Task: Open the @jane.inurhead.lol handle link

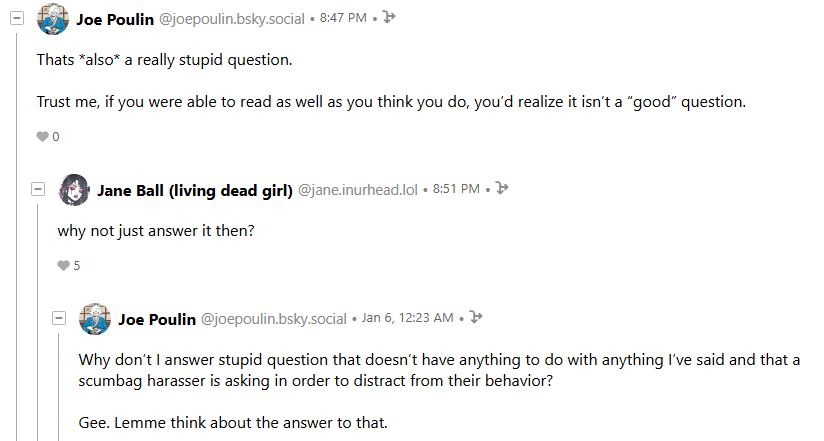Action: pyautogui.click(x=358, y=189)
